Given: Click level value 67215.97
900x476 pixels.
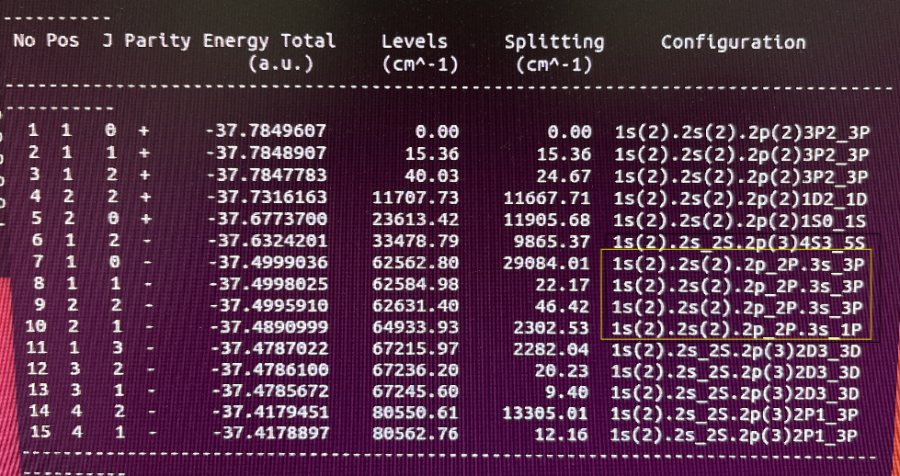Looking at the screenshot, I should coord(418,349).
